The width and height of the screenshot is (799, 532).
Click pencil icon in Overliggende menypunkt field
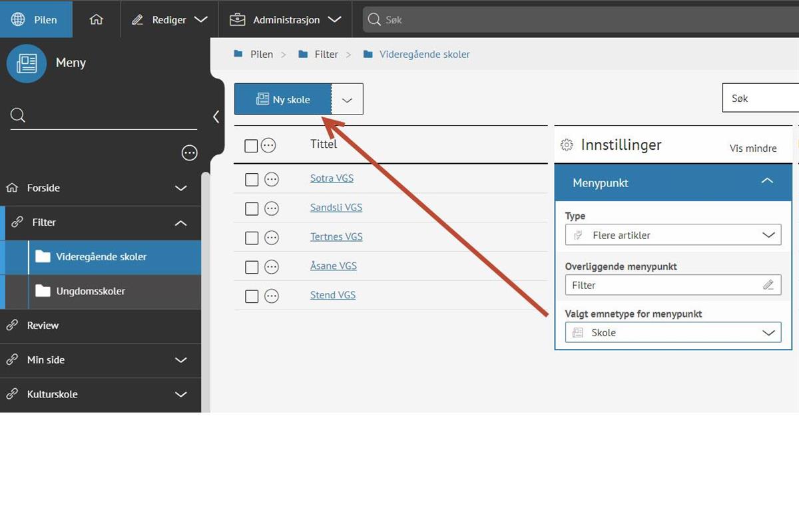(768, 285)
